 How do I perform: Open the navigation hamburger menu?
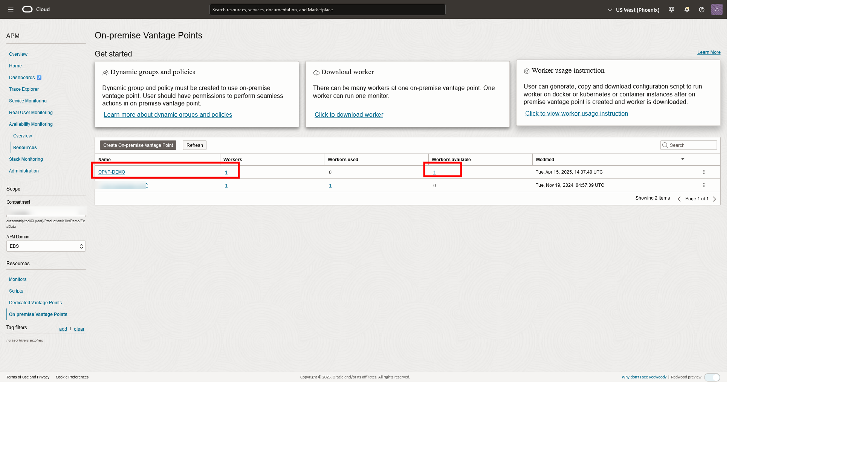pos(10,9)
